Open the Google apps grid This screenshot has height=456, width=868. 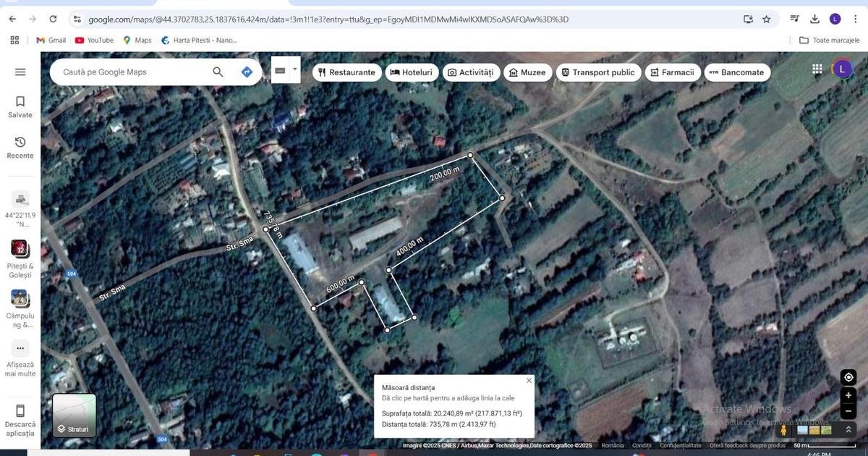point(817,69)
